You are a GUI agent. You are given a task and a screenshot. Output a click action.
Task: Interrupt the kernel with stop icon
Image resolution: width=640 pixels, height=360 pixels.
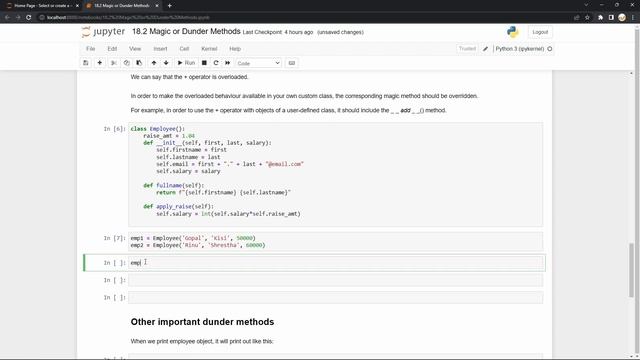pyautogui.click(x=204, y=63)
